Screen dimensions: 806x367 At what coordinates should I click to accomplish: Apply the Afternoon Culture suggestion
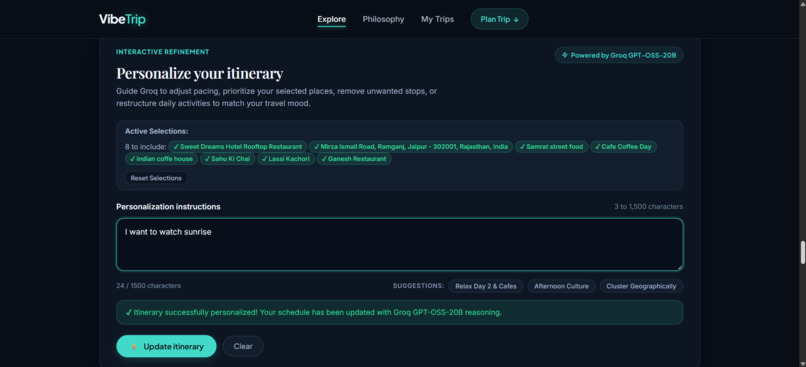tap(561, 286)
